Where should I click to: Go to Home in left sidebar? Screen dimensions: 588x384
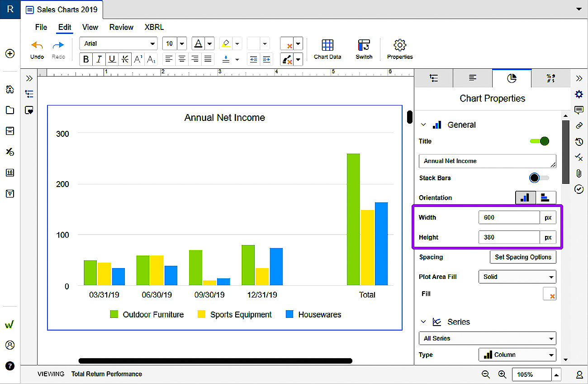[x=10, y=89]
